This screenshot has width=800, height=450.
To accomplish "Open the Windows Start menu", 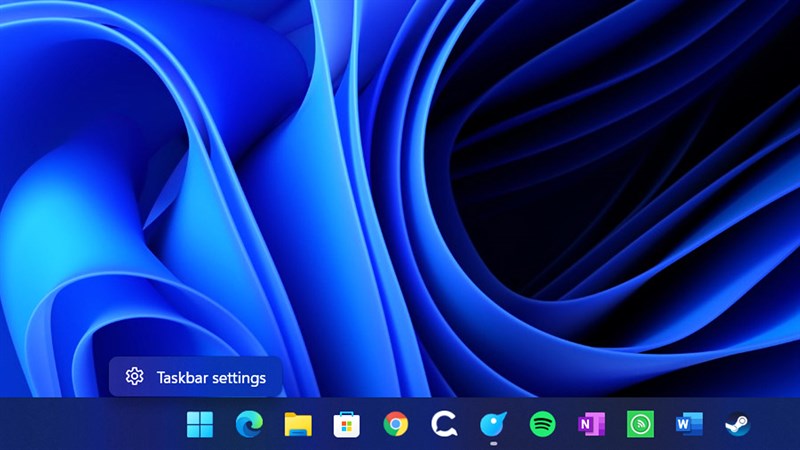I will point(200,425).
